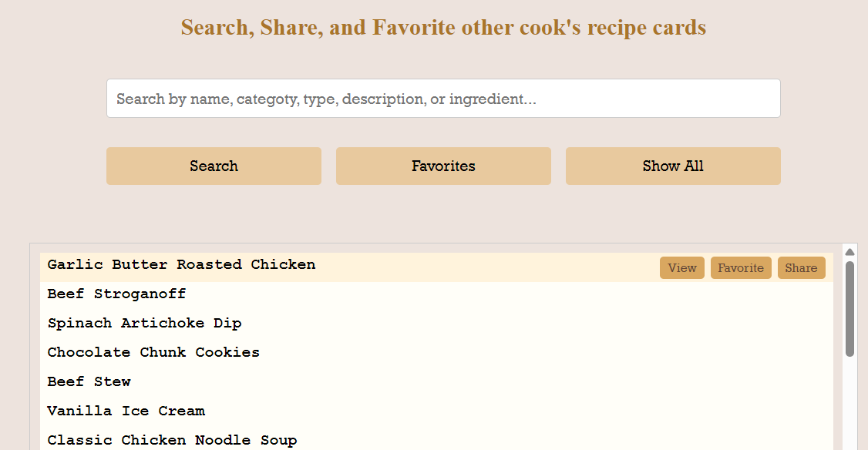Click the recipe search input field
Viewport: 868px width, 450px height.
443,98
